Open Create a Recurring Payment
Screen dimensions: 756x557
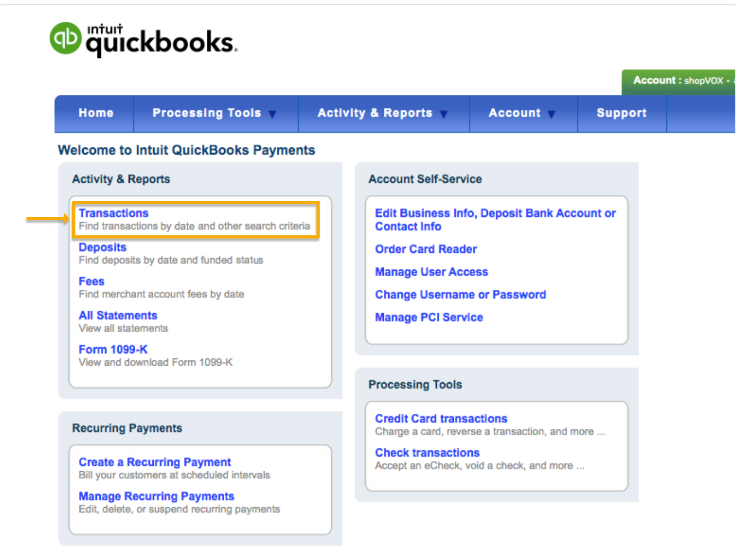click(155, 462)
